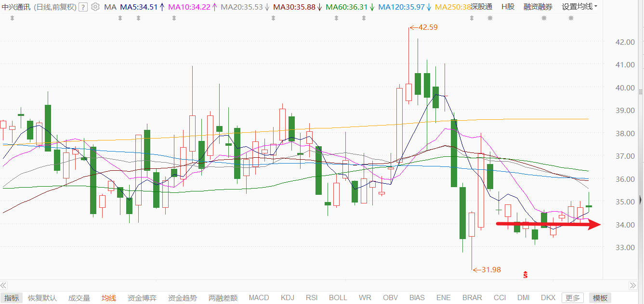Click the 31.98 low price label
Screen dimensions: 644x304
pos(491,270)
